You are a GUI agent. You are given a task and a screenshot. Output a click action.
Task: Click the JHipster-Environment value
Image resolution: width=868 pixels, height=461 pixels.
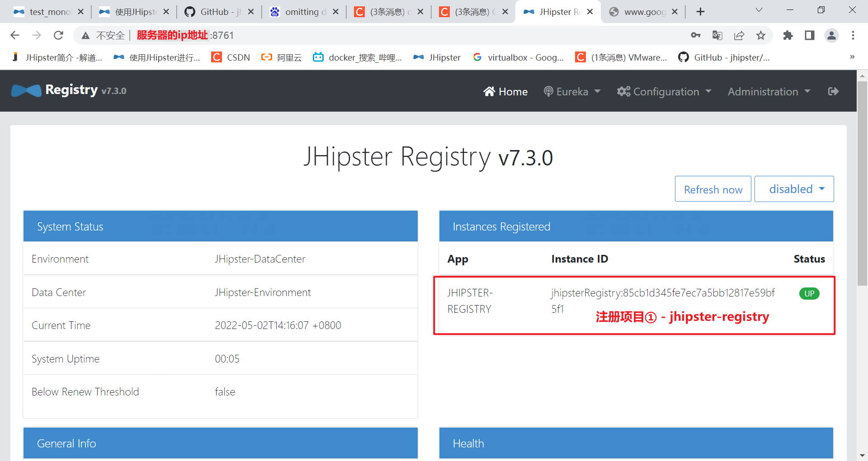point(263,292)
